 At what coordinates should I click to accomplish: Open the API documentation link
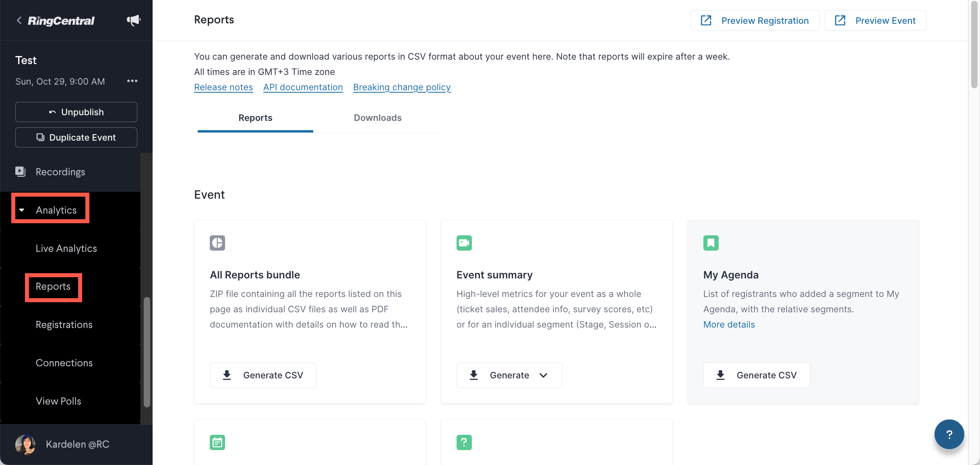pyautogui.click(x=303, y=87)
